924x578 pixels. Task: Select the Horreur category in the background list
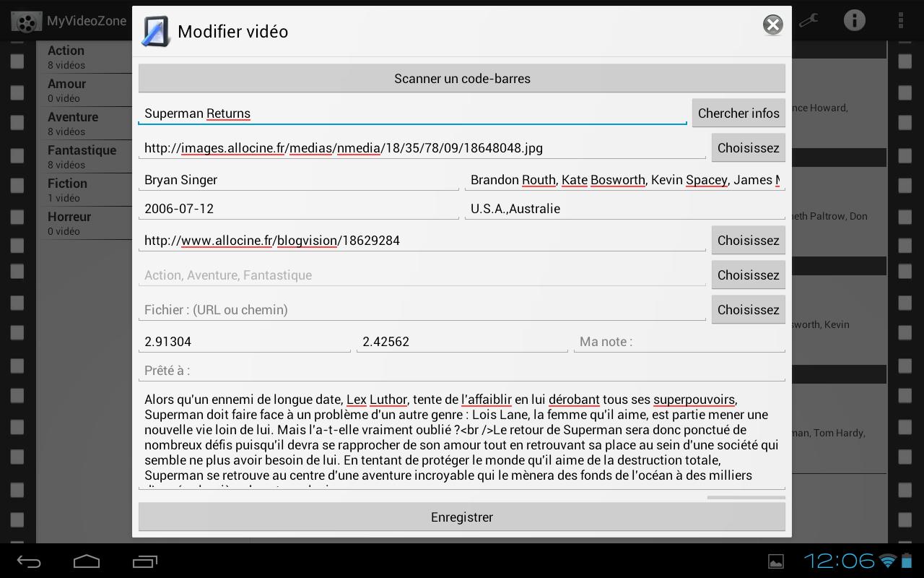click(x=84, y=223)
